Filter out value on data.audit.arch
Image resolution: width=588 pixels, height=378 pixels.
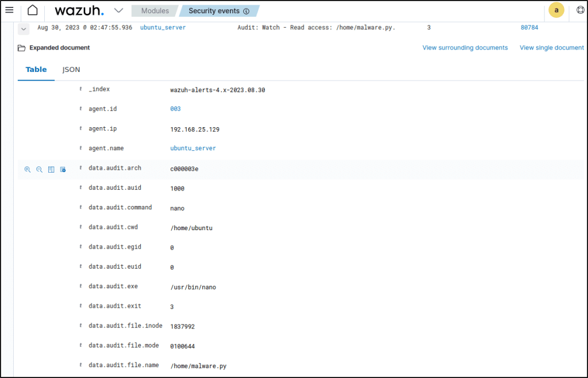39,169
